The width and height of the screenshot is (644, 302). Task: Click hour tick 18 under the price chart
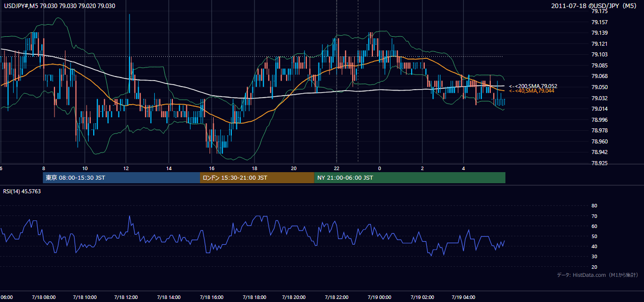(253, 168)
